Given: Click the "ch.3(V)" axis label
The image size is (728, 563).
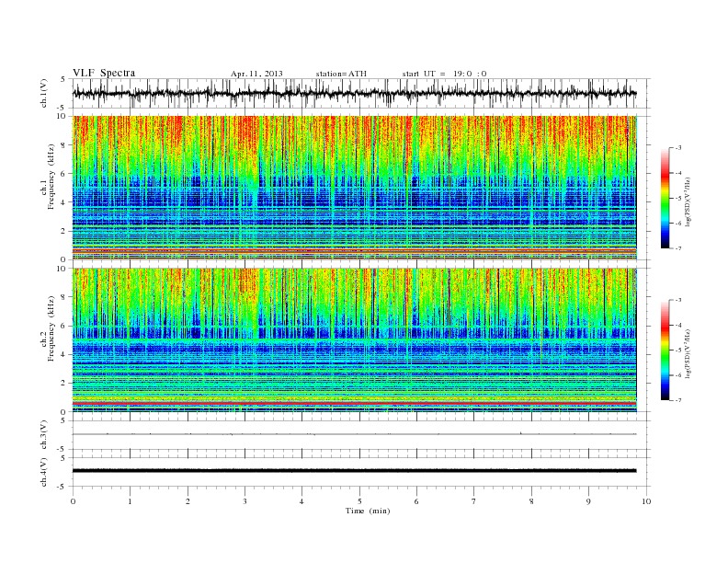Looking at the screenshot, I should tap(43, 437).
